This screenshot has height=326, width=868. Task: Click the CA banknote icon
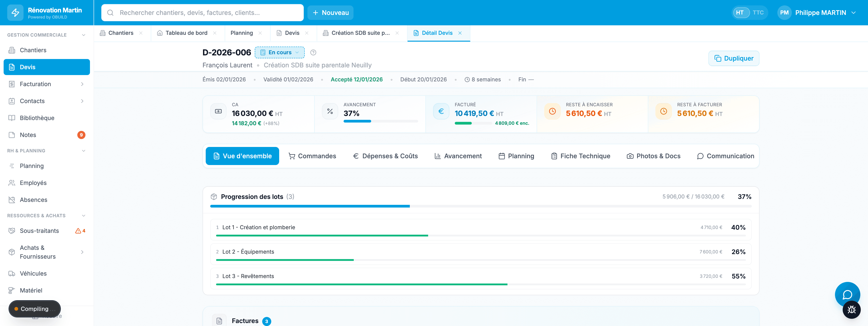218,111
